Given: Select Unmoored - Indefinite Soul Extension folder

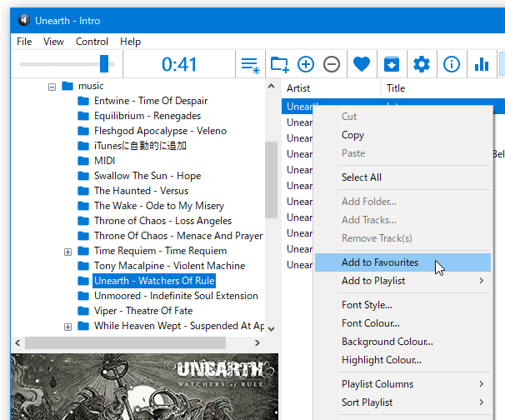Looking at the screenshot, I should tap(176, 296).
